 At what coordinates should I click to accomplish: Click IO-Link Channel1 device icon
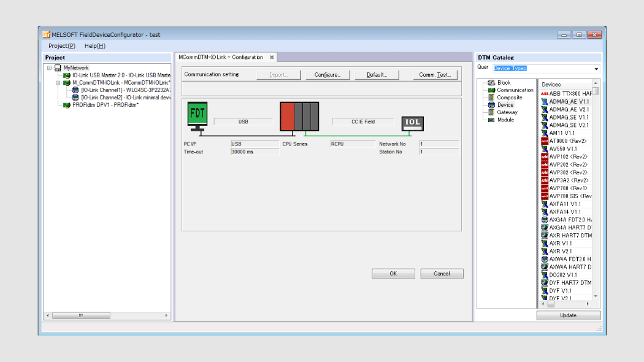click(75, 90)
